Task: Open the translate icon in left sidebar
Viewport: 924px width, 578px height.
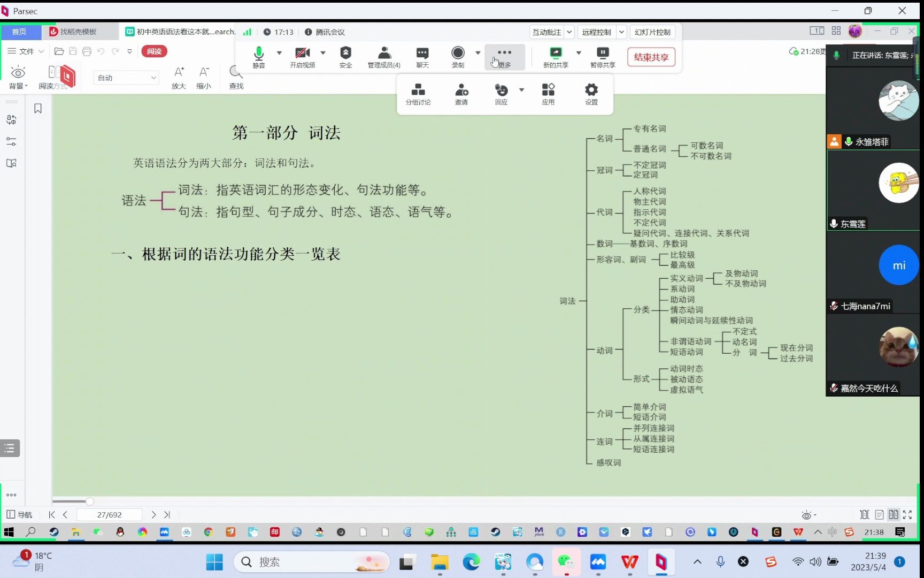Action: click(11, 120)
